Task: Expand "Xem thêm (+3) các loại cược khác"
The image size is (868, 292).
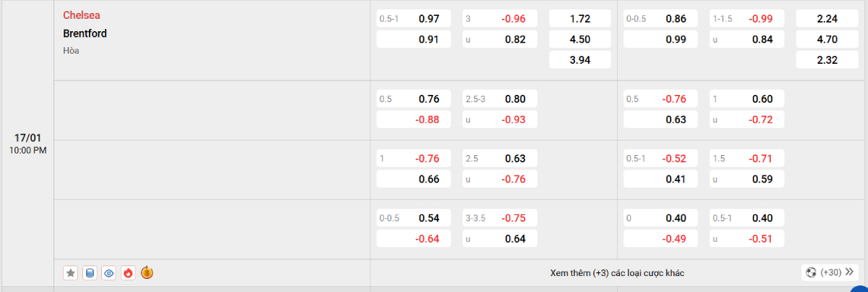Action: pyautogui.click(x=617, y=273)
